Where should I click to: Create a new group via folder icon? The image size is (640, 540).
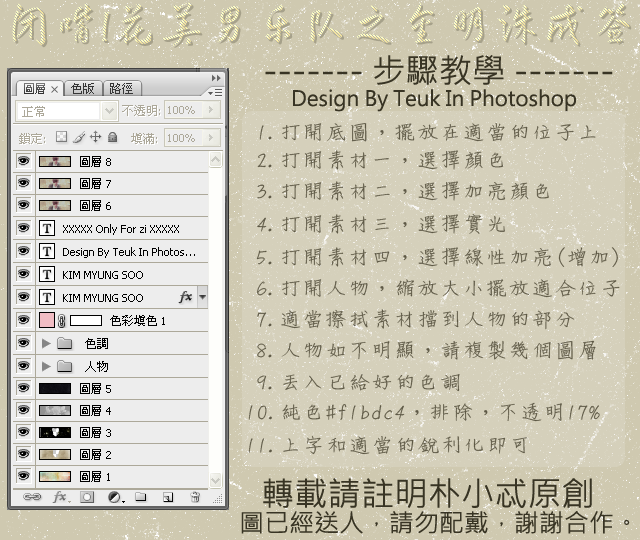click(x=141, y=496)
